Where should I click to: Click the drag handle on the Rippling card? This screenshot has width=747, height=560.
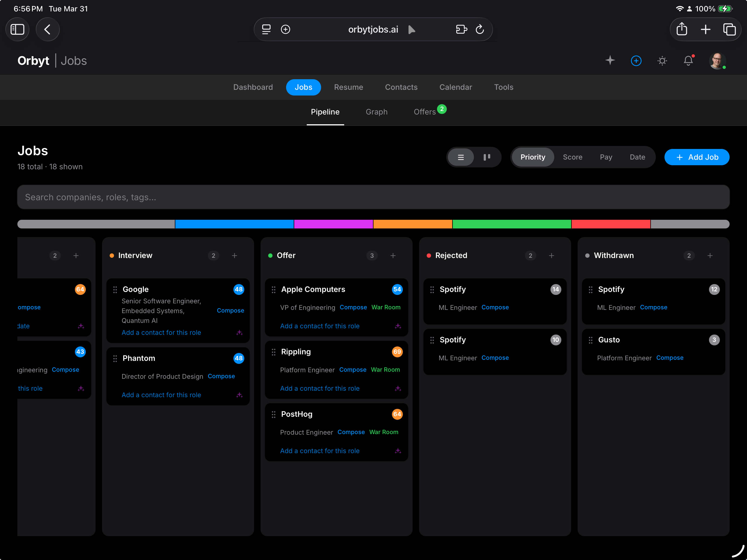click(x=274, y=352)
